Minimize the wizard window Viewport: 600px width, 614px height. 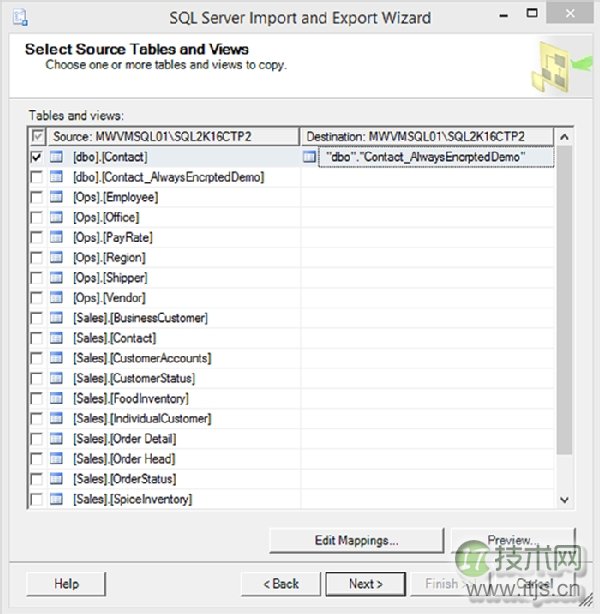coord(504,16)
